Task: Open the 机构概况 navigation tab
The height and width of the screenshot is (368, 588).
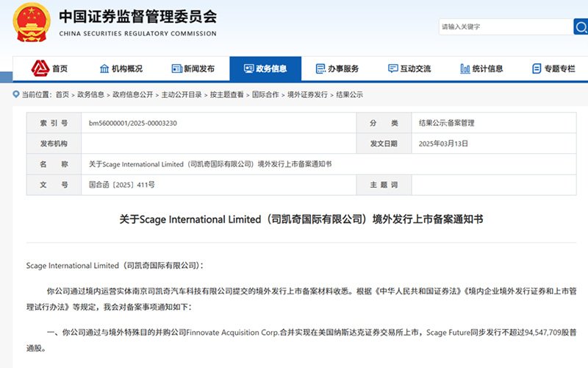Action: click(121, 68)
